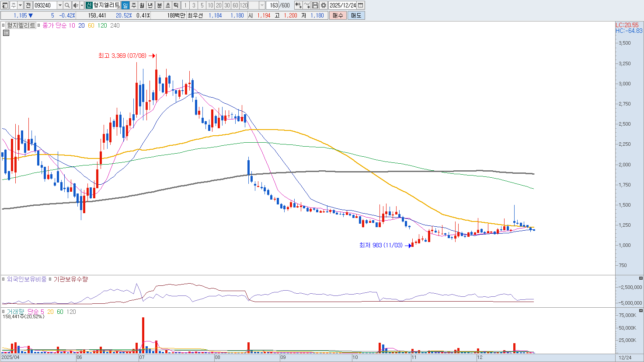Screen dimensions: 644x362
Task: Click the magnifier stock search icon
Action: pos(67,5)
